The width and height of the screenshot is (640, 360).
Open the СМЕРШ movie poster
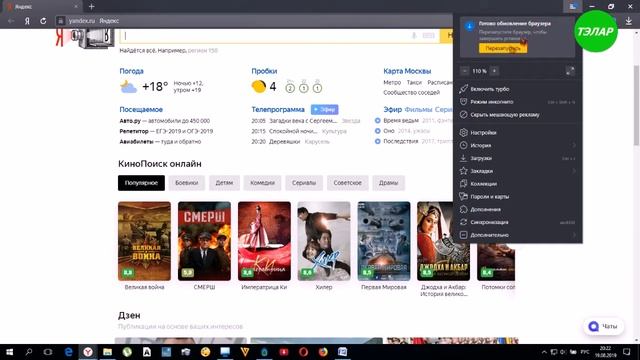tap(204, 241)
